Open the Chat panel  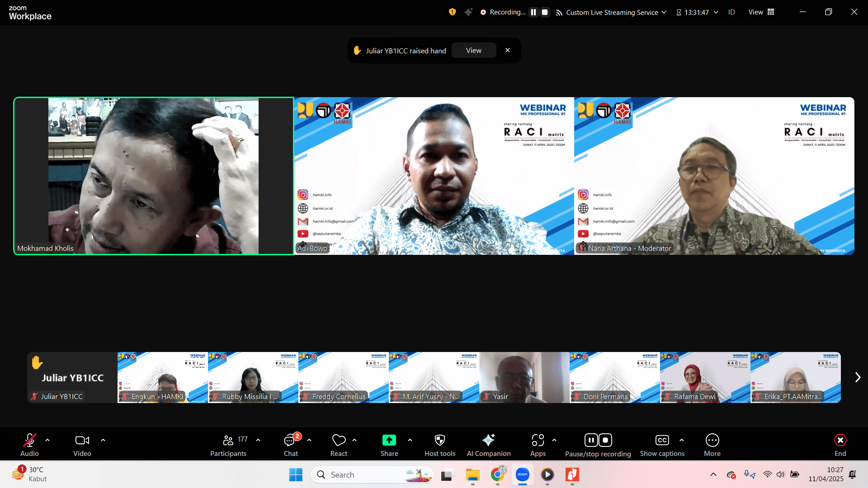point(290,440)
